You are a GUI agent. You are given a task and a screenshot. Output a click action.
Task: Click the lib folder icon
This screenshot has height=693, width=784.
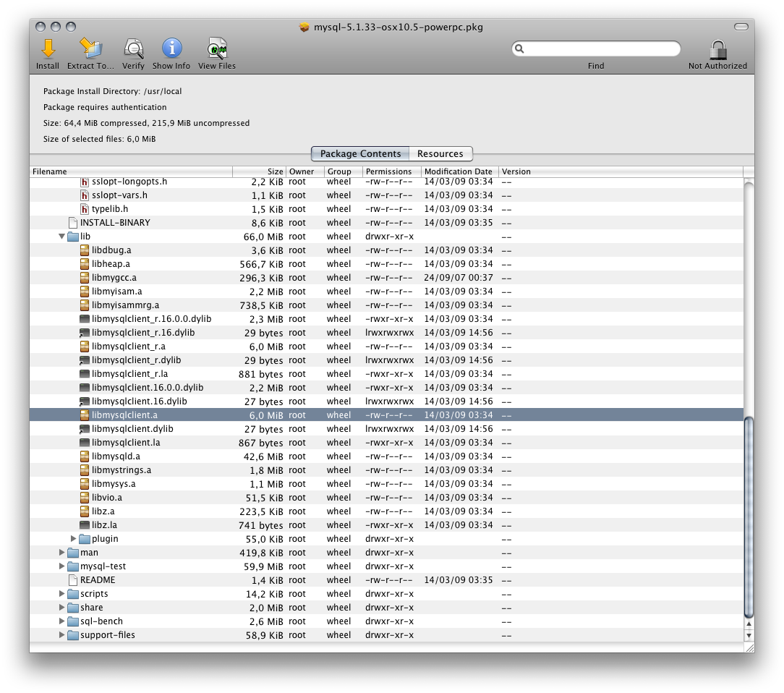[73, 237]
